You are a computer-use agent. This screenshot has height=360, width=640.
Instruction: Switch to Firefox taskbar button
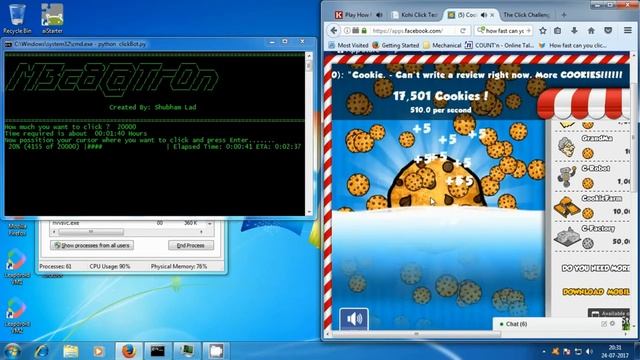(x=129, y=351)
